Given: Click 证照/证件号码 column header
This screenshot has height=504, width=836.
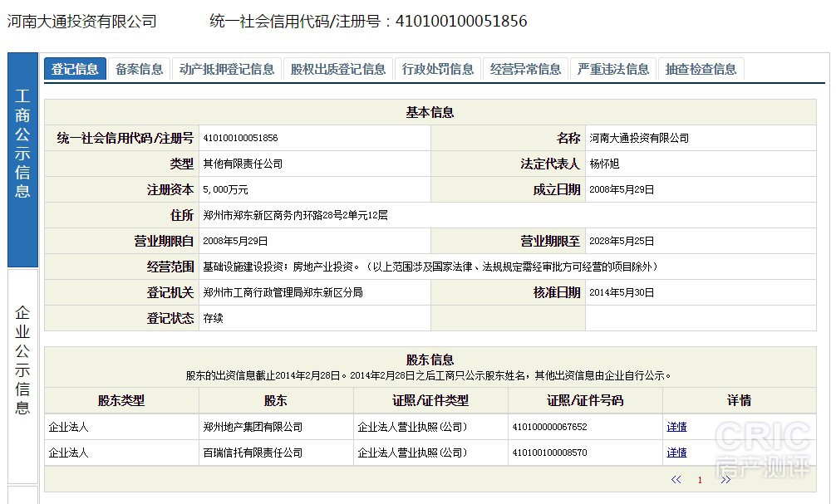Looking at the screenshot, I should (585, 401).
